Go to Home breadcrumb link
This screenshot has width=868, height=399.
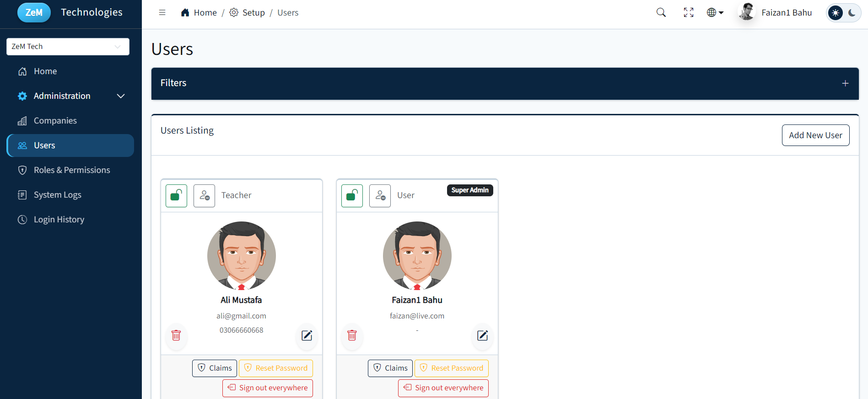point(205,12)
